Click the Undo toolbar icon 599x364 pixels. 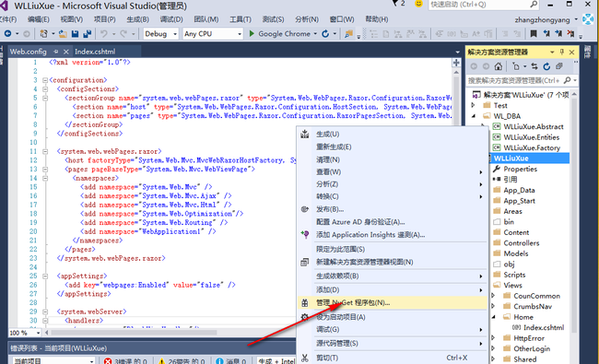103,34
